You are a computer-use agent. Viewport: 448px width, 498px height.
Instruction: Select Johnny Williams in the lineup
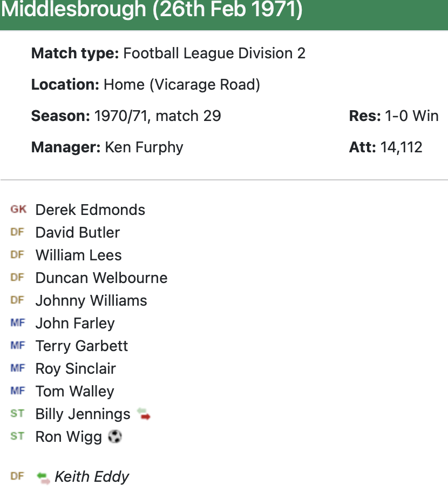(91, 300)
